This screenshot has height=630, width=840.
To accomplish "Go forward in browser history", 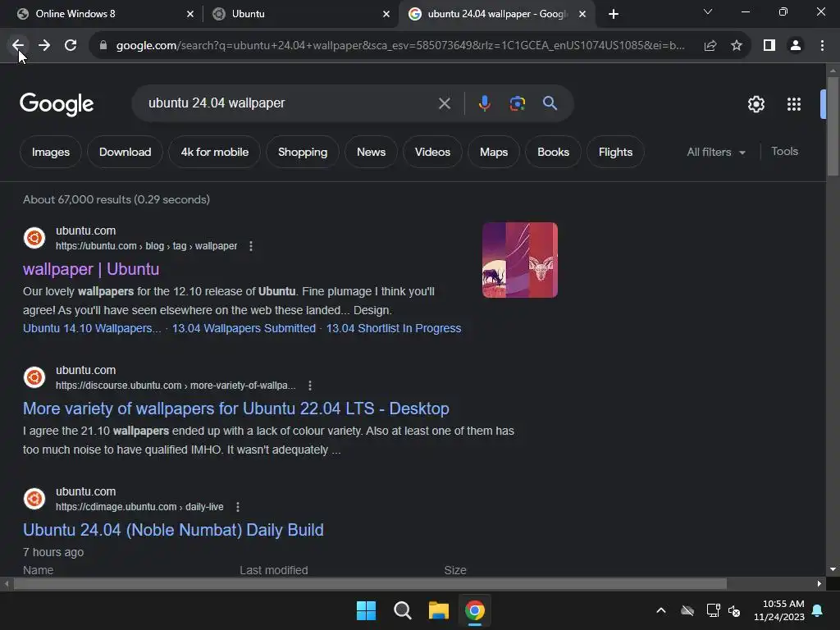I will coord(44,46).
